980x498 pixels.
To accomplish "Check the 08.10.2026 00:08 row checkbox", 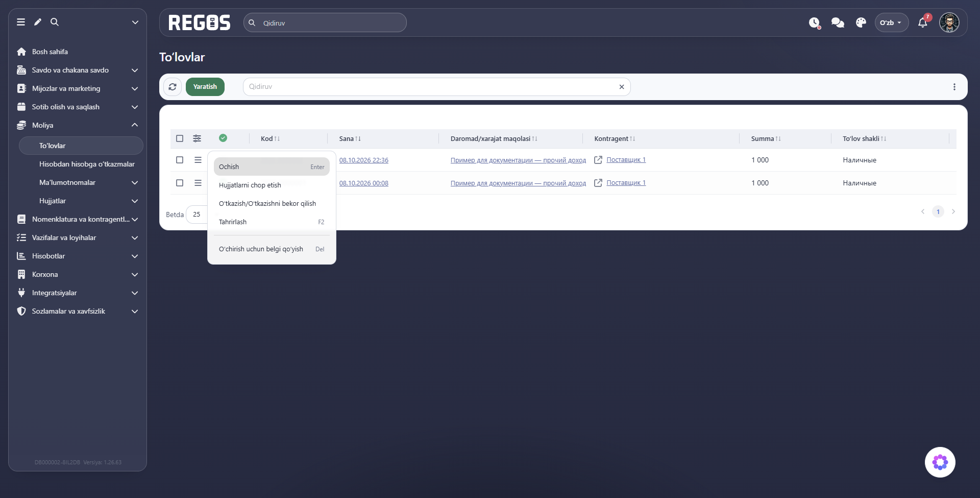I will pos(180,183).
